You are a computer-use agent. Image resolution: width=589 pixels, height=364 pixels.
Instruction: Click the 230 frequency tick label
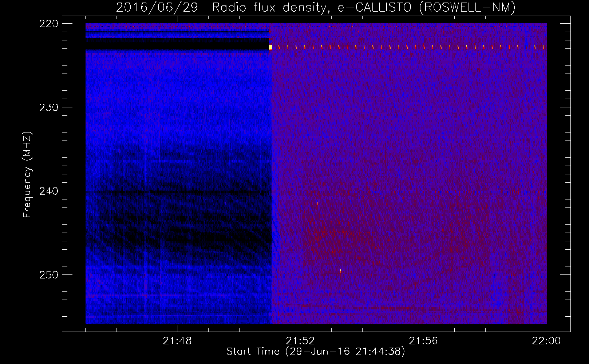click(49, 107)
